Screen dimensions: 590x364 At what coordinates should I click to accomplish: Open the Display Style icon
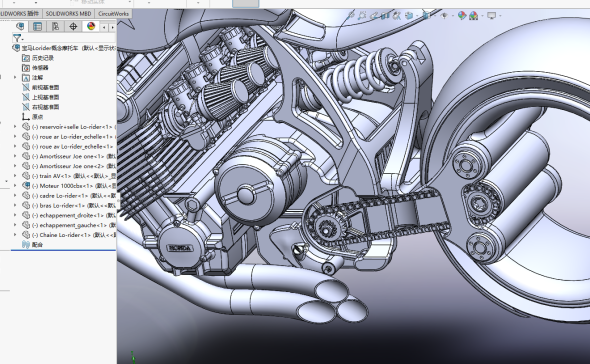426,15
